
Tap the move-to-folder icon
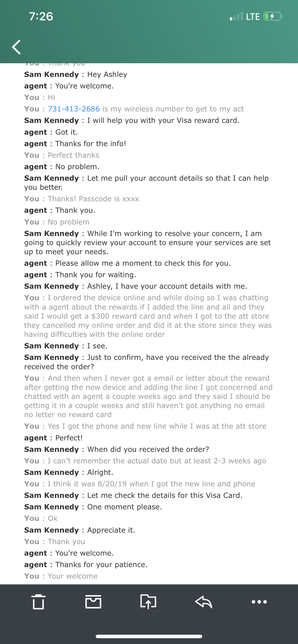click(149, 602)
